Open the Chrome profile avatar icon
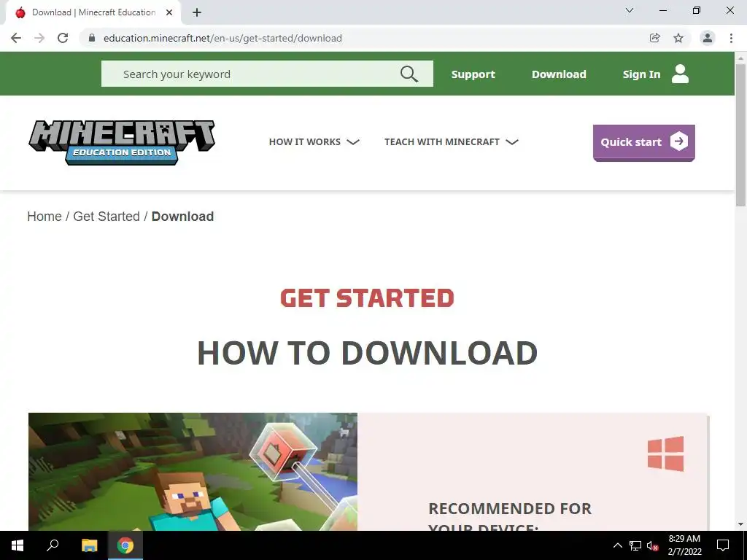The width and height of the screenshot is (747, 560). [x=708, y=38]
